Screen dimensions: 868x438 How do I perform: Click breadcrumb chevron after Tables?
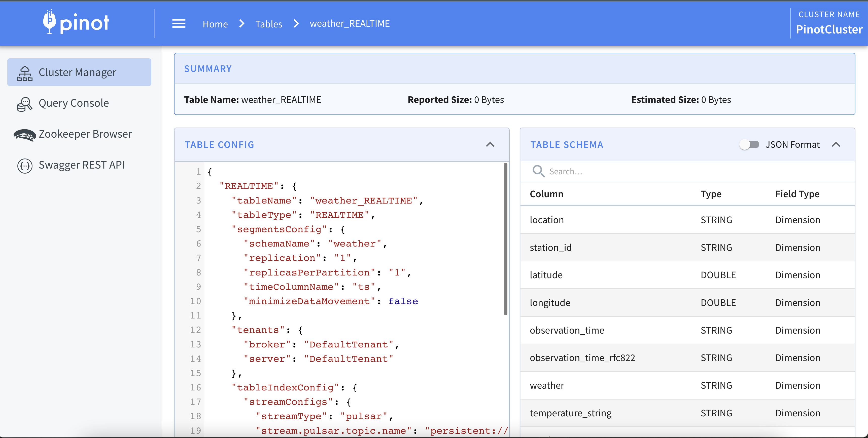pos(296,24)
